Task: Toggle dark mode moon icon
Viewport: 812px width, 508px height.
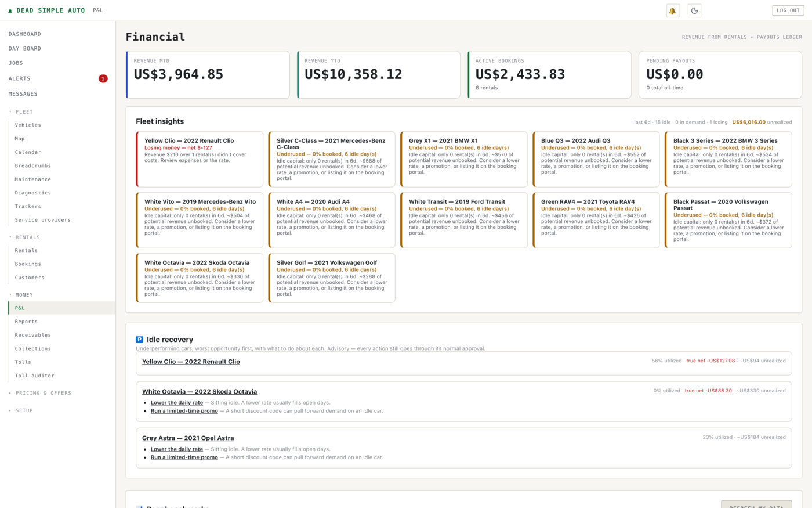Action: point(694,10)
